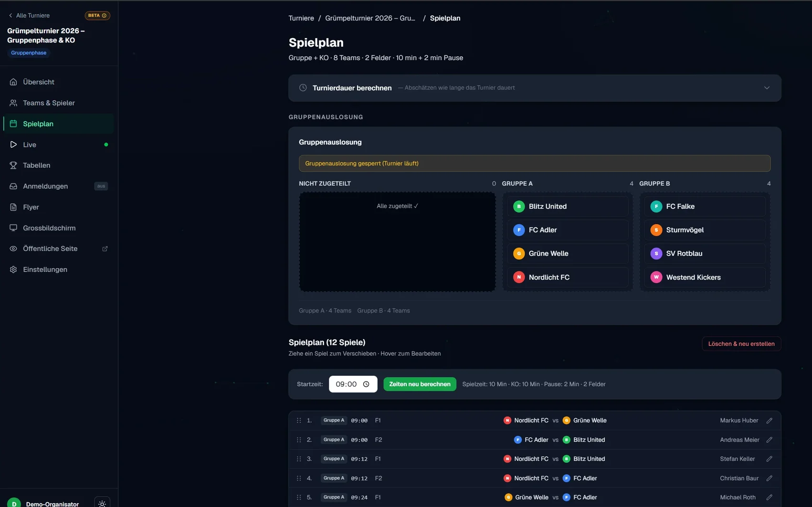
Task: Click the pencil icon for Christian Baur's match
Action: (769, 478)
